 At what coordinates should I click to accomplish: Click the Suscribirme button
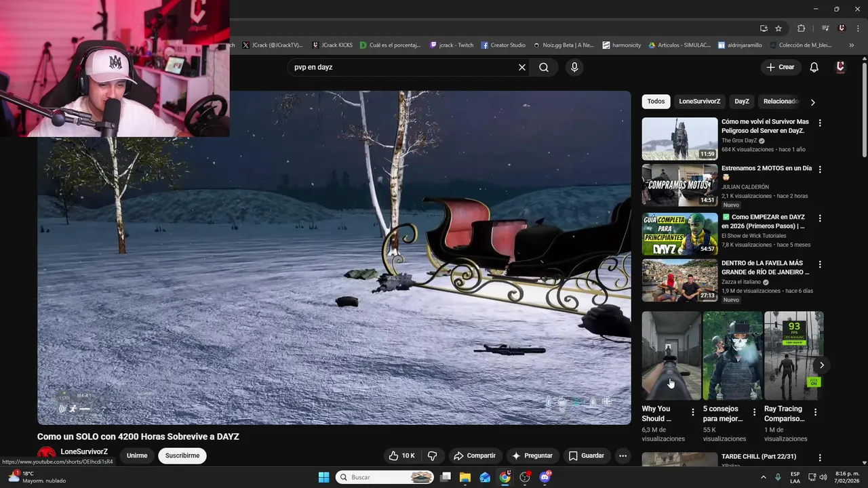coord(182,455)
